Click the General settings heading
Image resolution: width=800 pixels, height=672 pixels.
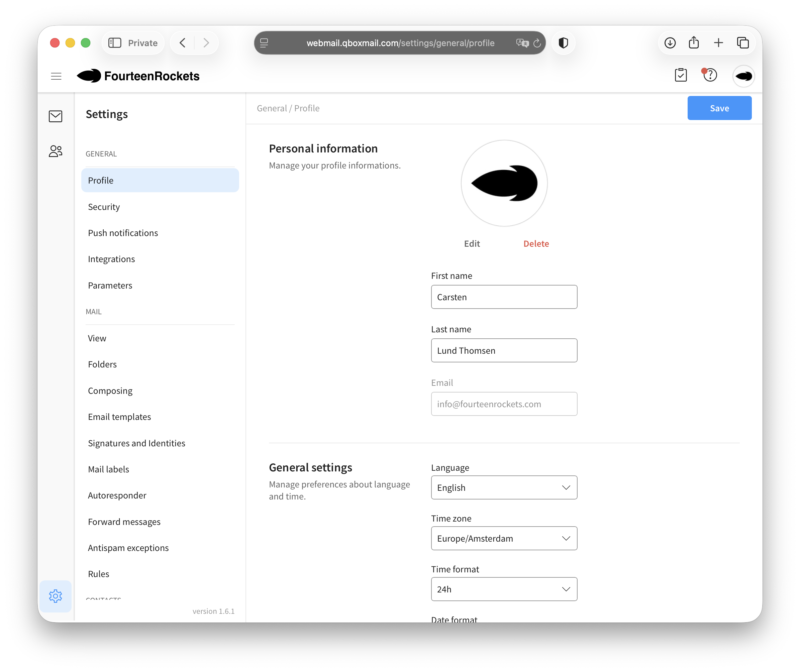pyautogui.click(x=310, y=467)
